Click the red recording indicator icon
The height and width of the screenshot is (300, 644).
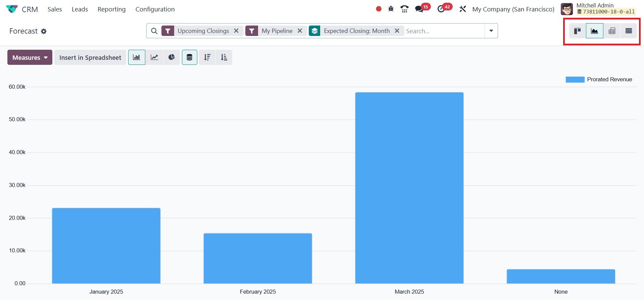click(x=379, y=9)
